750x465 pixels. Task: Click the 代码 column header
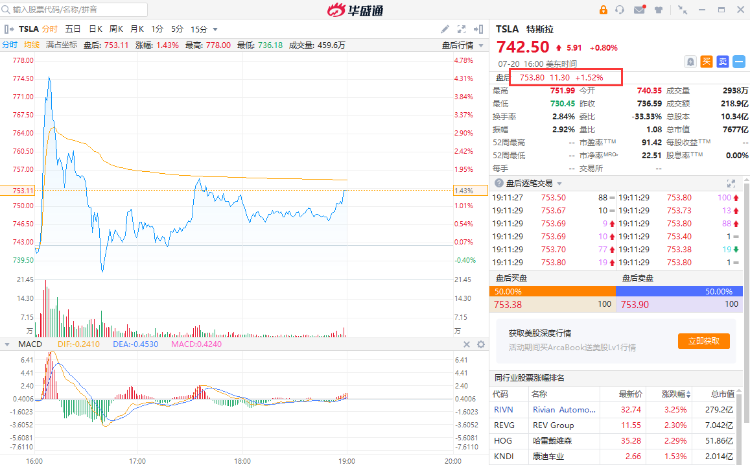(x=500, y=394)
